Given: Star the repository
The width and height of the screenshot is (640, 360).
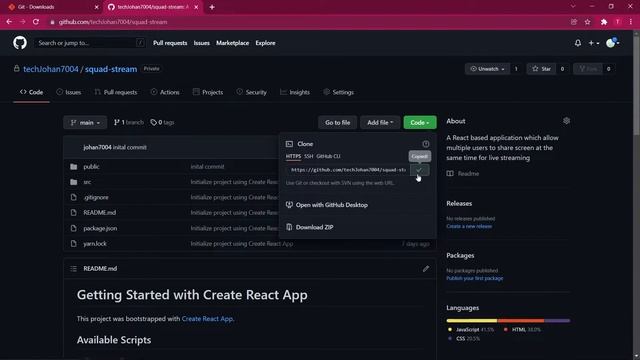Looking at the screenshot, I should (542, 69).
